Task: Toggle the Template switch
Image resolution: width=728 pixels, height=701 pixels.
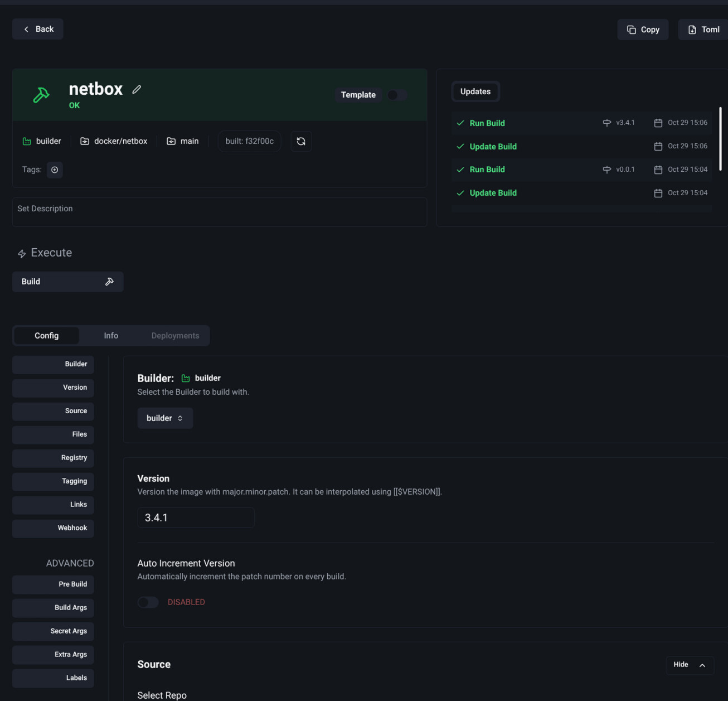Action: tap(397, 95)
